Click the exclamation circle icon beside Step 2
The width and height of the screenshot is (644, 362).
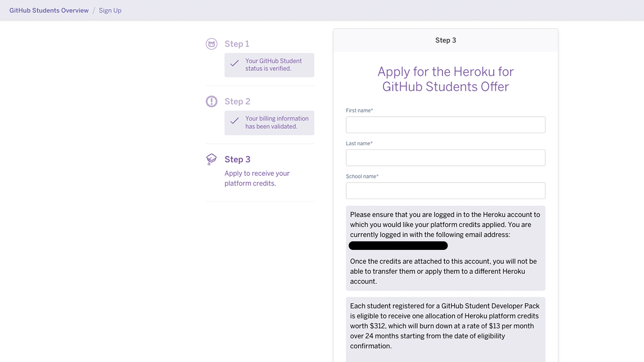pyautogui.click(x=211, y=102)
